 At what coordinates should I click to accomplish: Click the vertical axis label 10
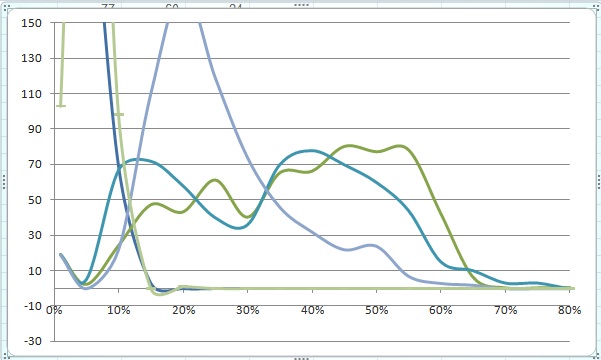34,271
